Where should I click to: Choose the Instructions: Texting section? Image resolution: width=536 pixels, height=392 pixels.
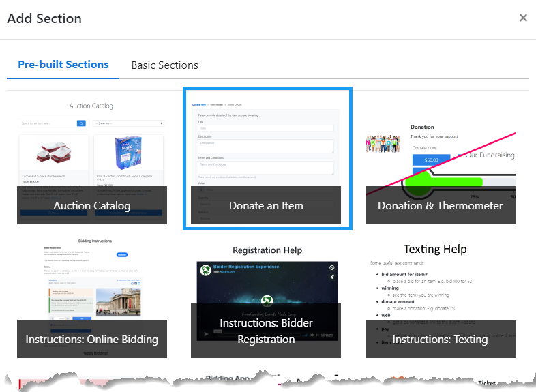(x=440, y=339)
